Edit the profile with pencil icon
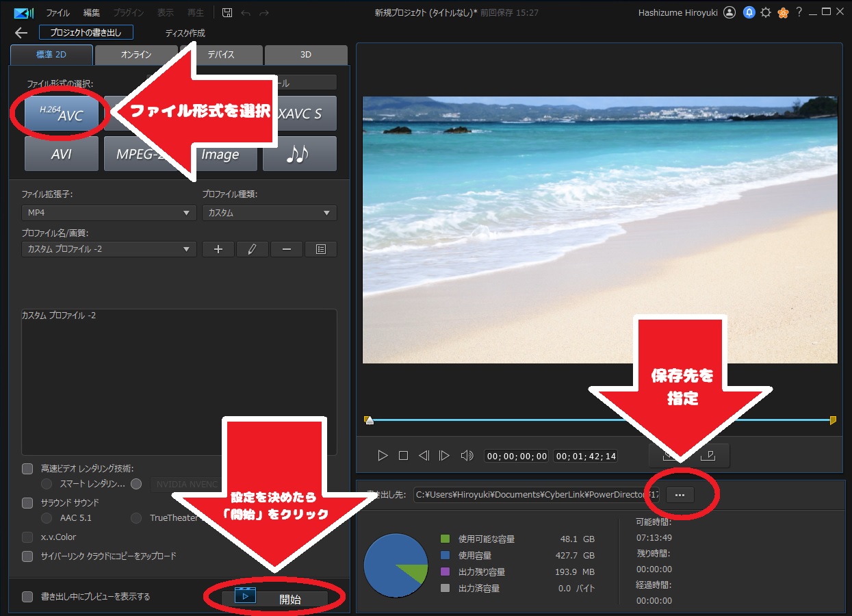 tap(253, 249)
